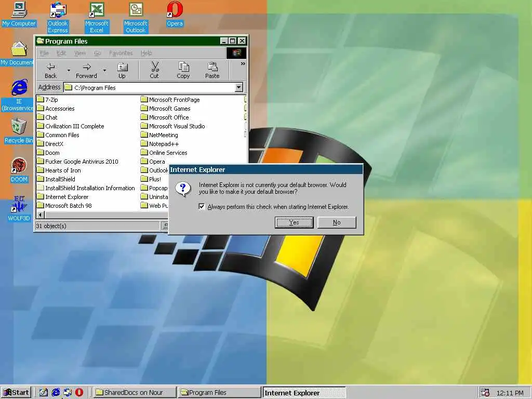This screenshot has height=399, width=532.
Task: Select the Notepad++ folder
Action: tap(160, 144)
